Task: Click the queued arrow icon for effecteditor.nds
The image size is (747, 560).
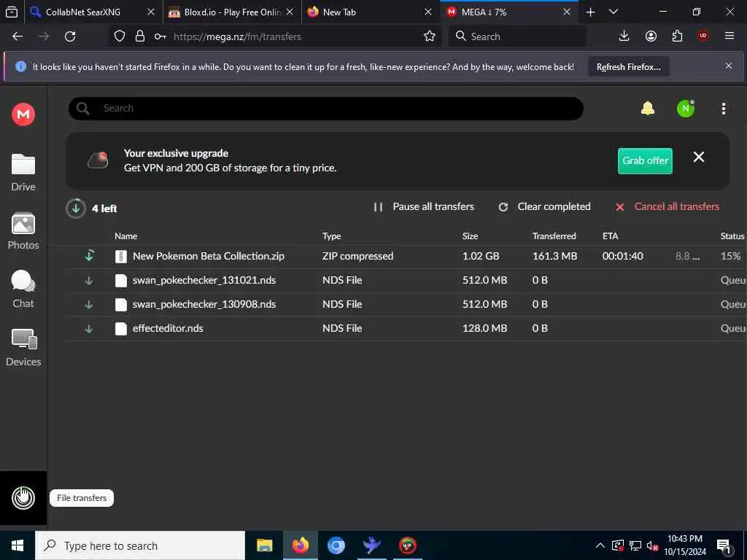Action: pos(88,329)
